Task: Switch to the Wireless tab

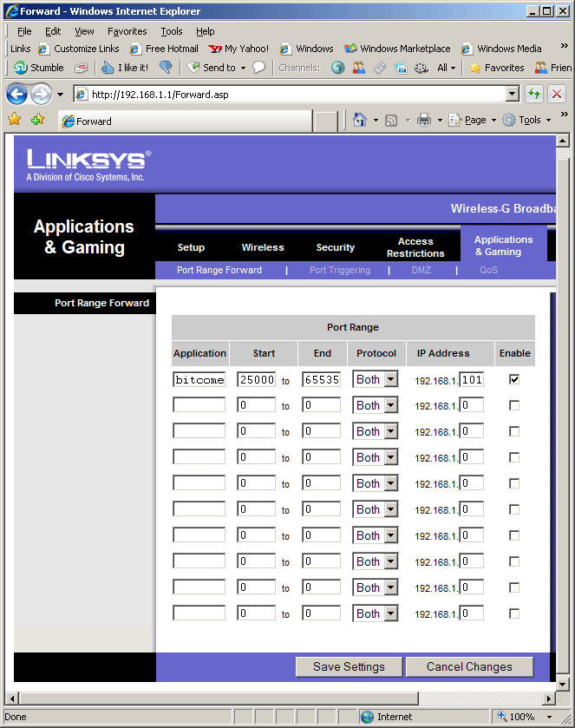Action: pos(263,247)
